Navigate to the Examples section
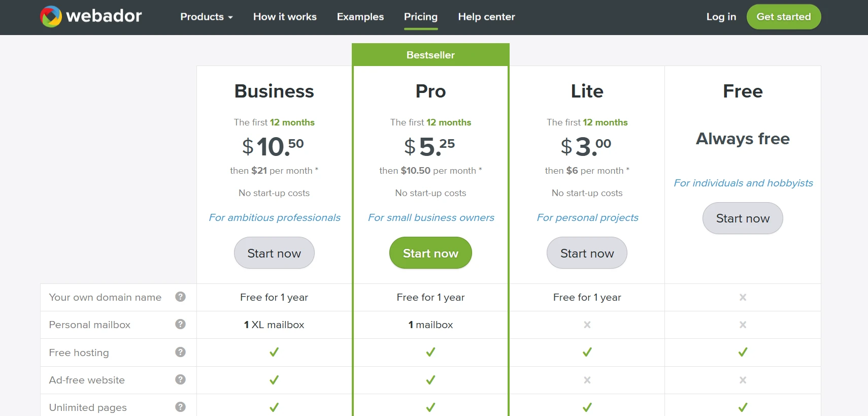The height and width of the screenshot is (416, 868). tap(360, 17)
